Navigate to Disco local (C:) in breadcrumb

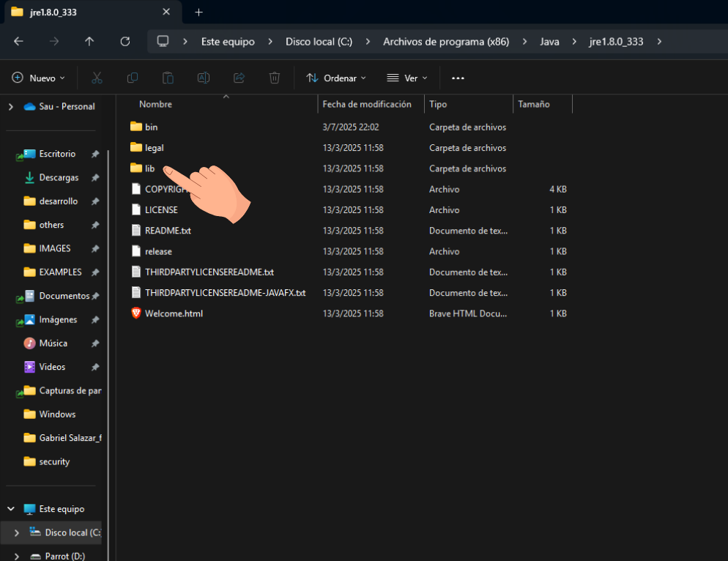point(319,42)
